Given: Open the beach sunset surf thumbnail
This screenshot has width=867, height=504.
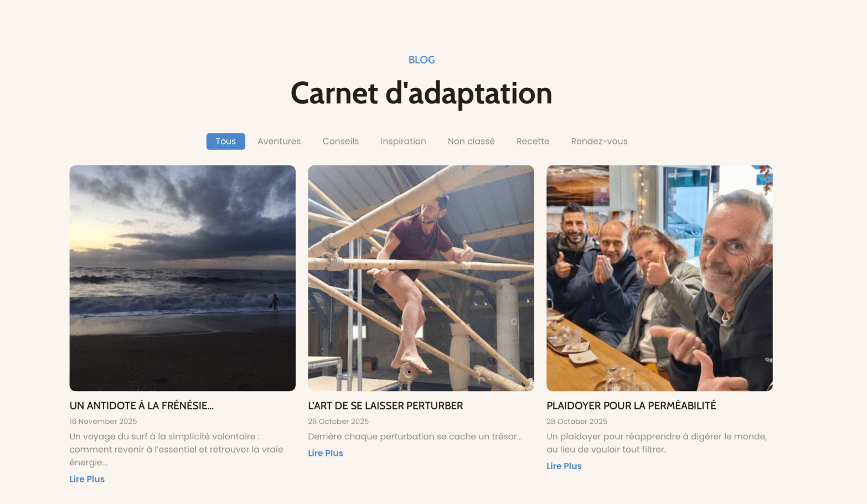Looking at the screenshot, I should [182, 278].
